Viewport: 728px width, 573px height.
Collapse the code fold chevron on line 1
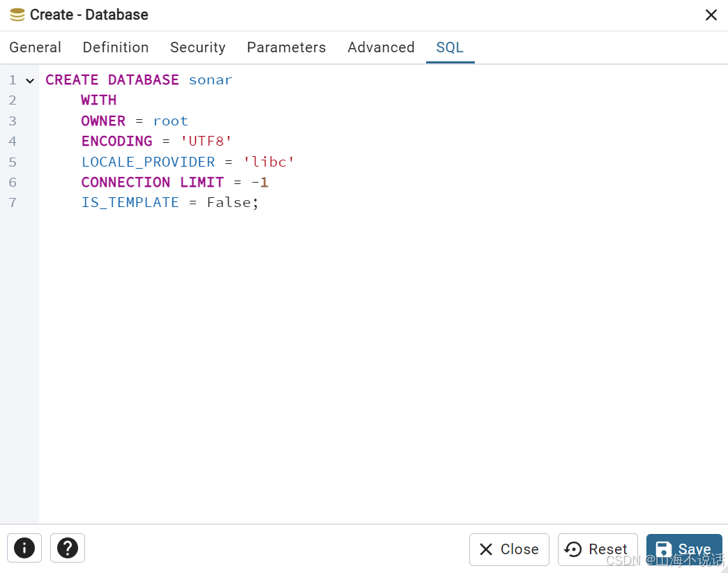pos(29,79)
